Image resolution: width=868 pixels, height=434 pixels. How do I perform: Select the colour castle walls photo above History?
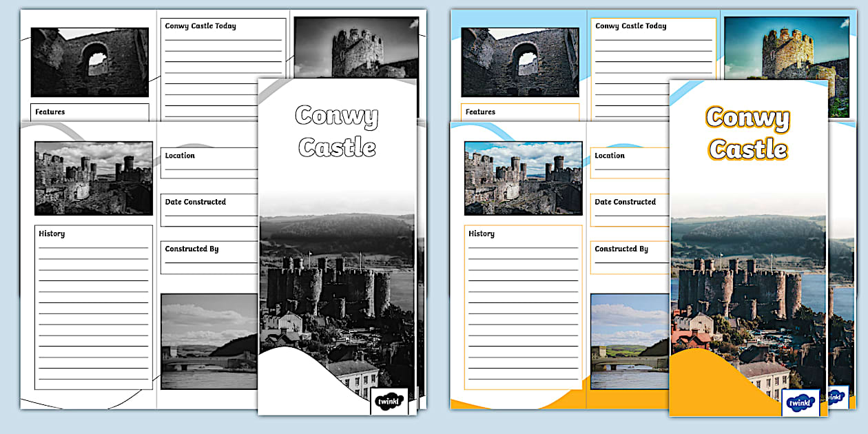coord(523,178)
